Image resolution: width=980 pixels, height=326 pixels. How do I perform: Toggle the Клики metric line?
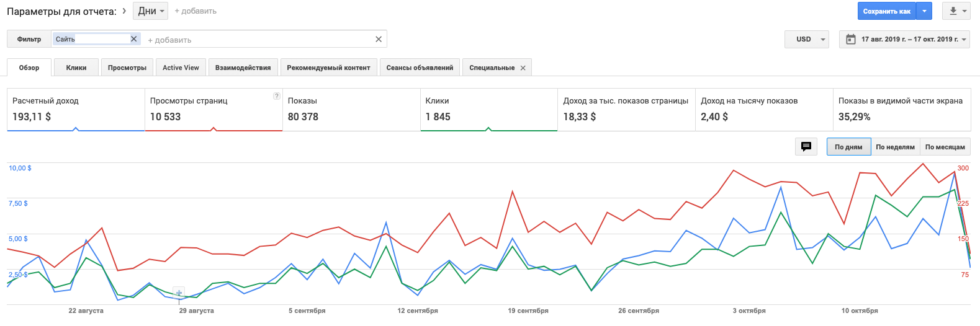488,110
